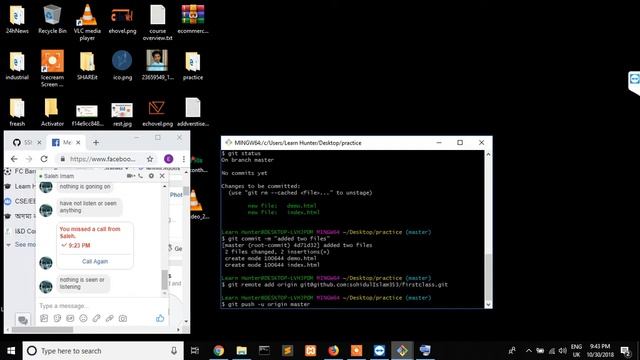Click Call Again link in chat
The width and height of the screenshot is (640, 360).
(x=95, y=261)
